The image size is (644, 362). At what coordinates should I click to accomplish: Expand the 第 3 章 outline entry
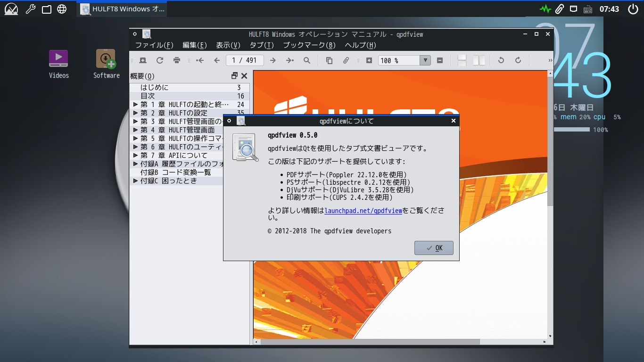135,121
